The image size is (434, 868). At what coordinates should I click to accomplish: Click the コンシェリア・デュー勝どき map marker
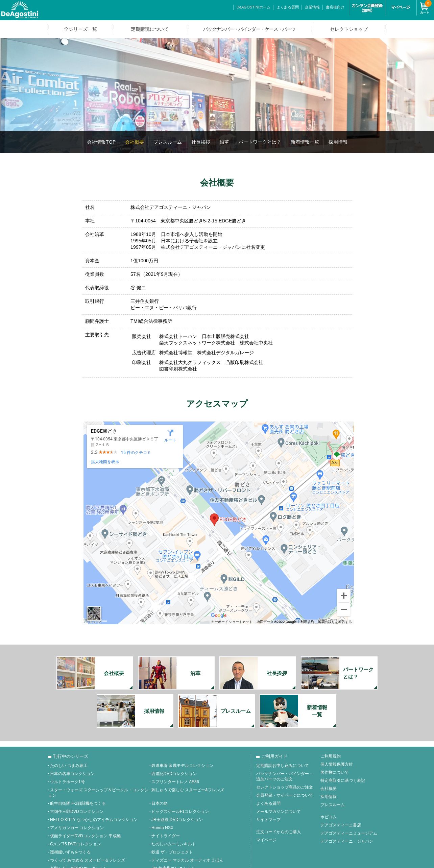[x=284, y=549]
